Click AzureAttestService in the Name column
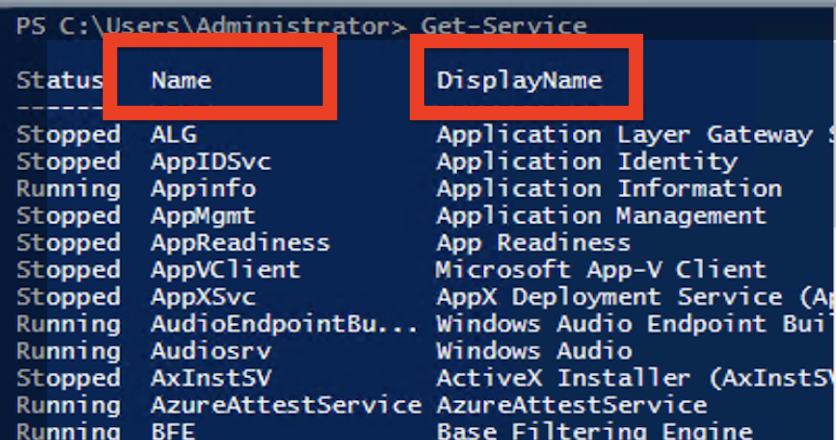The width and height of the screenshot is (836, 440). (x=285, y=405)
